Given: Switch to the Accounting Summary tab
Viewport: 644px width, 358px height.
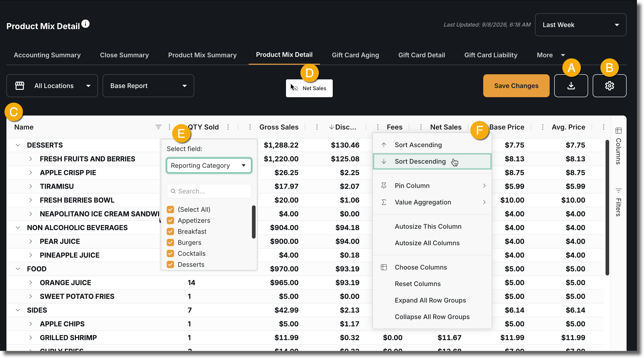Looking at the screenshot, I should pos(47,55).
